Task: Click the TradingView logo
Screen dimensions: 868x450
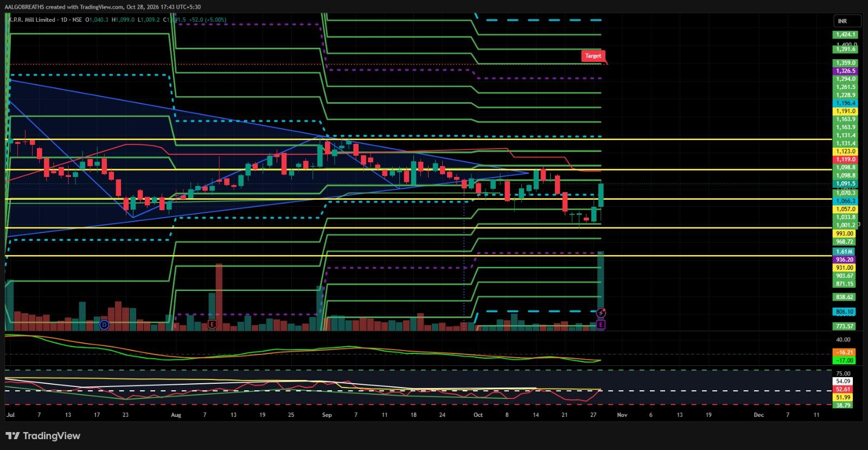Action: [43, 436]
